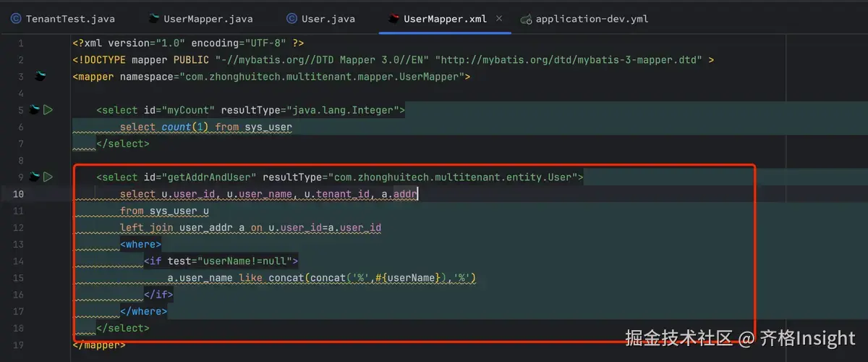
Task: Click line number 10 in the gutter
Action: (x=18, y=194)
